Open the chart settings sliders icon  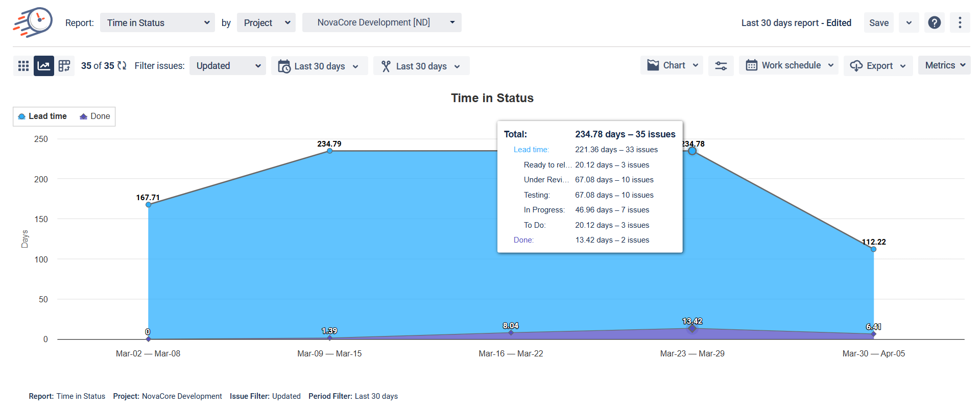721,66
